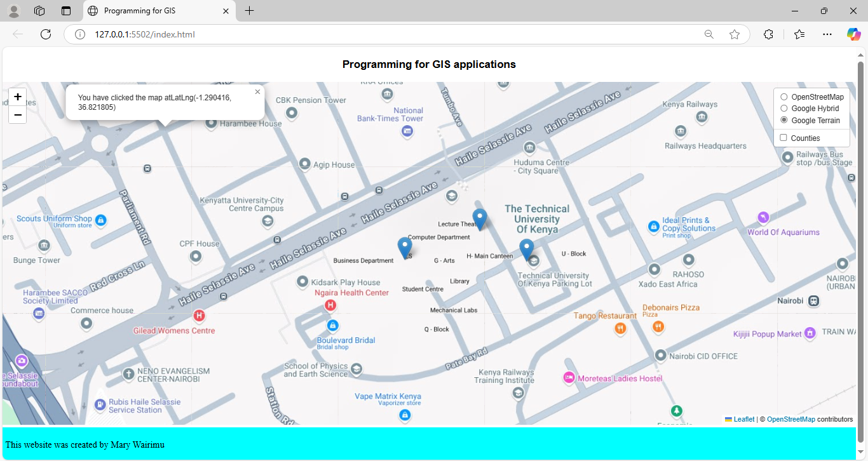Click the Vape Matrix Kenya shop icon

coord(404,415)
